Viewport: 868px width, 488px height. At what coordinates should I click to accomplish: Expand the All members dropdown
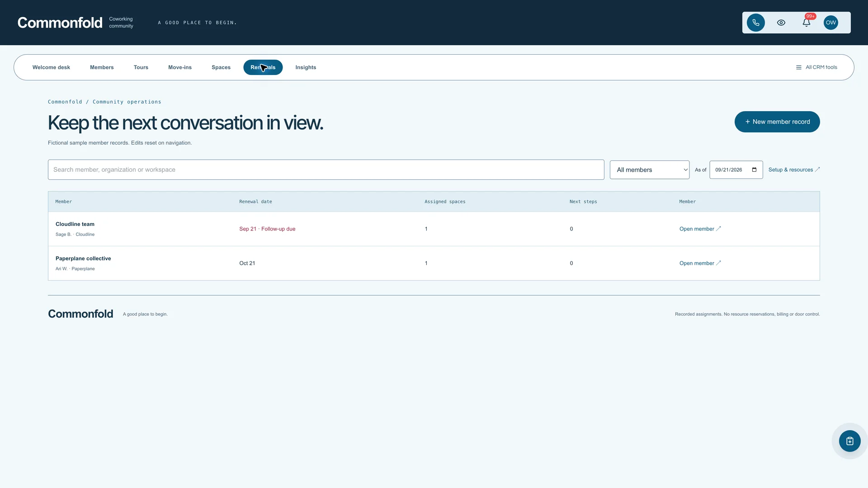pos(649,170)
